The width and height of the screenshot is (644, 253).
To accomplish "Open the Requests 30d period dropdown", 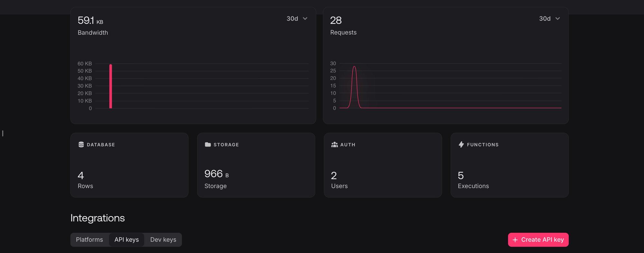I will click(549, 19).
